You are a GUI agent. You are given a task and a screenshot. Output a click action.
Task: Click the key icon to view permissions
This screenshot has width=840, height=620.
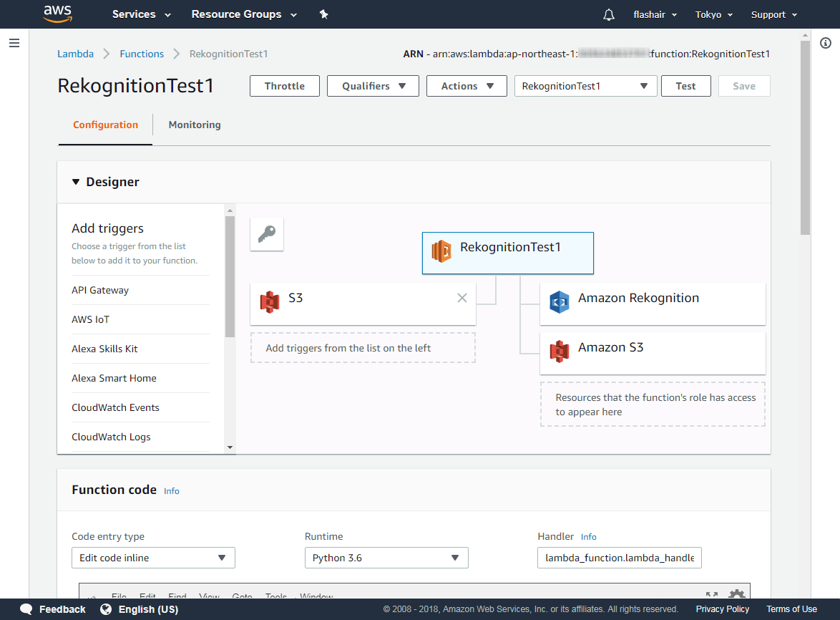266,233
